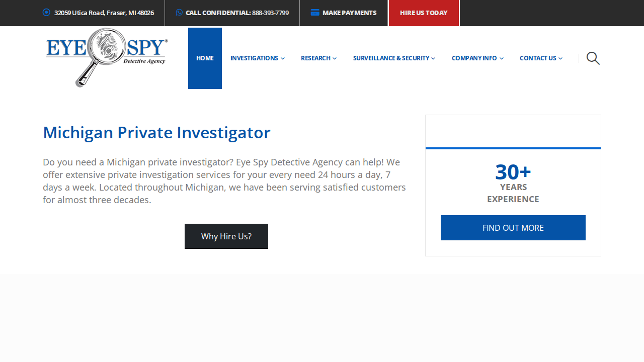
Task: Click the Why Hire Us? button
Action: [x=226, y=236]
